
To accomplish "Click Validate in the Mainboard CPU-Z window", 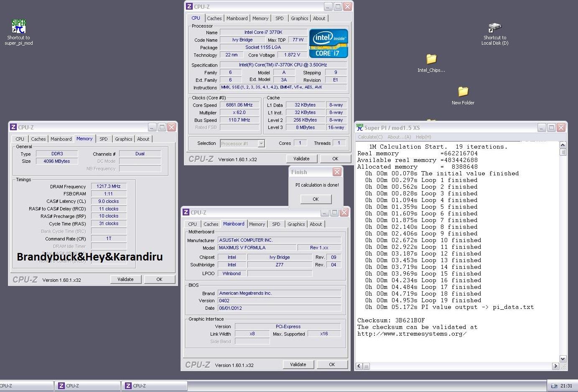I will [x=298, y=364].
